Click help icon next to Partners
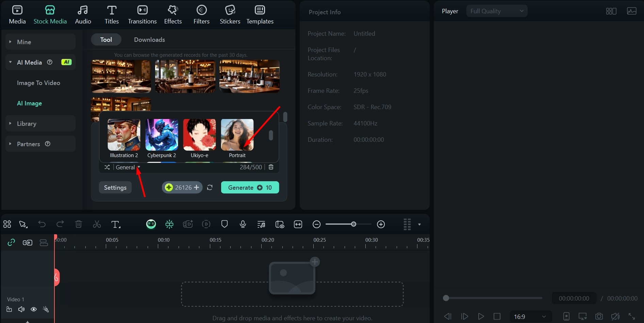 (x=48, y=144)
